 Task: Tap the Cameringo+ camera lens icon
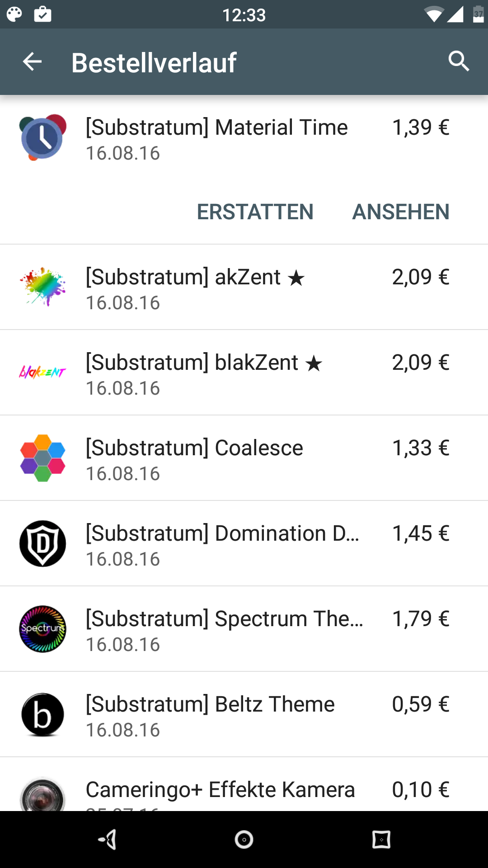pos(42,796)
